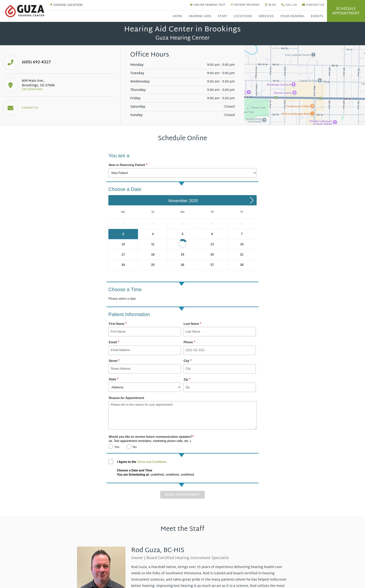Click Rod Guza staff photo
This screenshot has height=588, width=365.
click(x=101, y=567)
